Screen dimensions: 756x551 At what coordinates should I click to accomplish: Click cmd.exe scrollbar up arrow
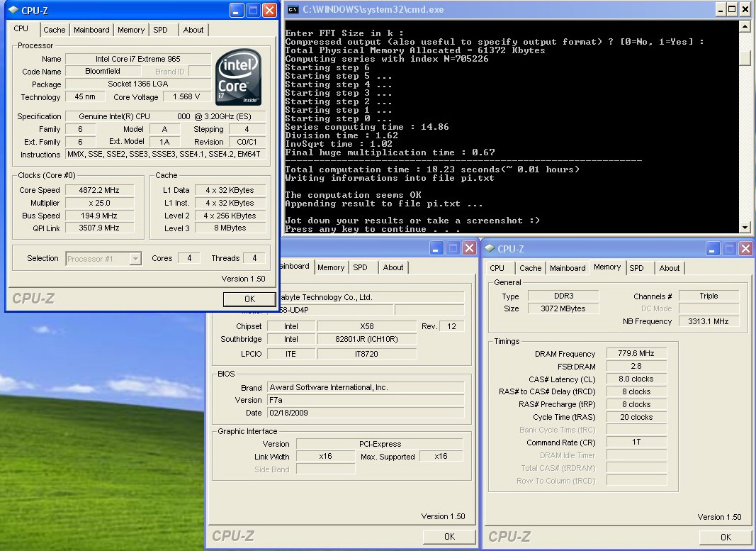click(745, 26)
